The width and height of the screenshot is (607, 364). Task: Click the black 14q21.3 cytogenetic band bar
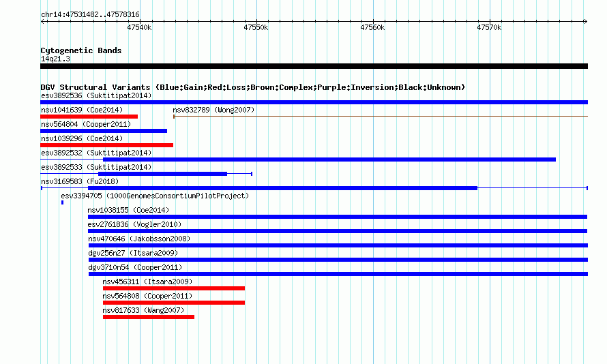coord(314,67)
